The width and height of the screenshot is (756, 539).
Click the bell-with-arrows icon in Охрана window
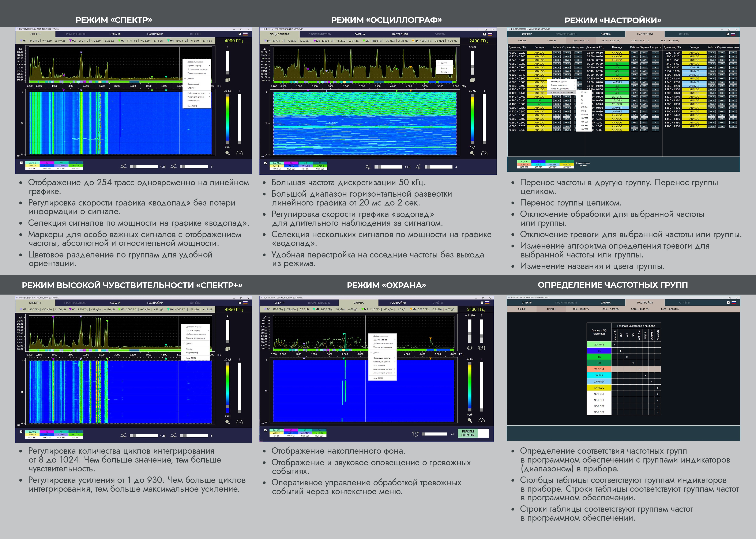pos(482,348)
